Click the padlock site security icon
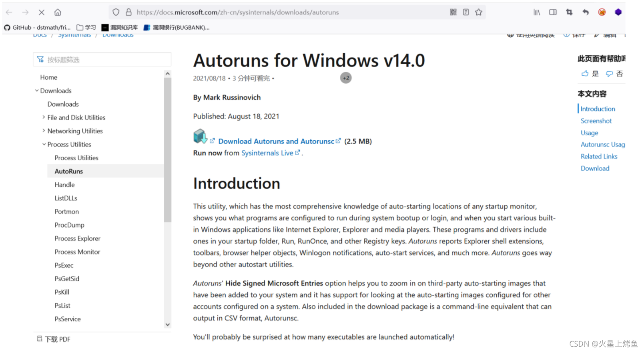The image size is (644, 351). pos(128,12)
